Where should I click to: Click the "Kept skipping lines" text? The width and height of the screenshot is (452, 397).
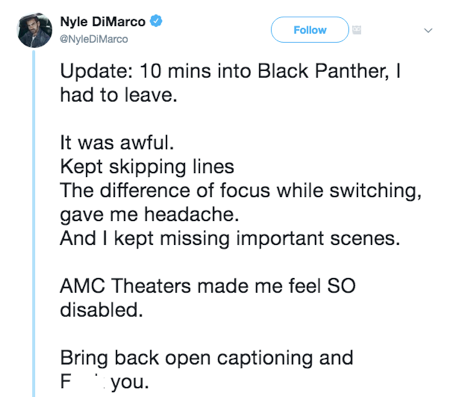147,167
